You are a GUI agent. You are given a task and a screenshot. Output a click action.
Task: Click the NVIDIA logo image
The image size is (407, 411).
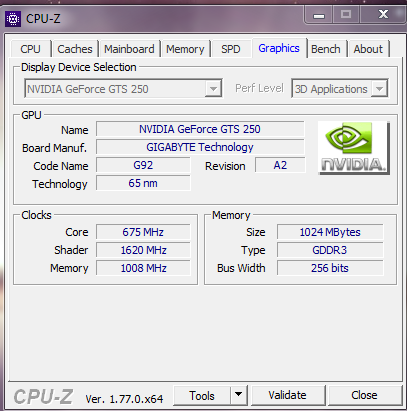(354, 148)
